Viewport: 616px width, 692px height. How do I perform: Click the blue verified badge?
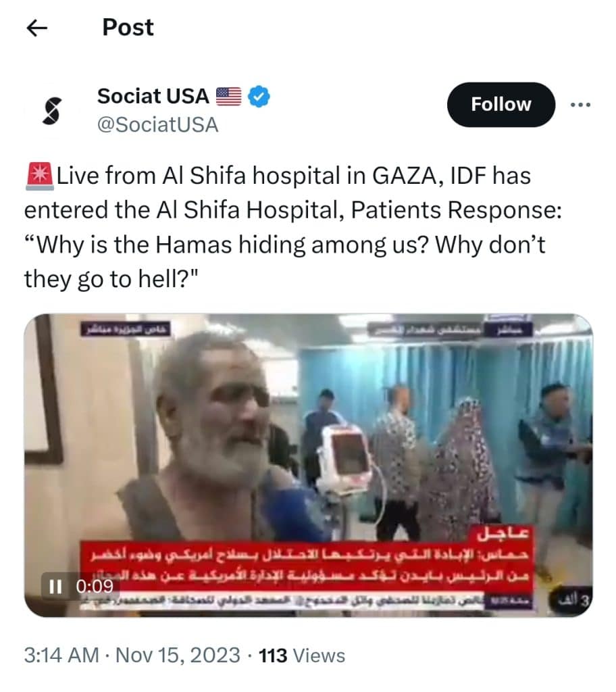tap(259, 97)
